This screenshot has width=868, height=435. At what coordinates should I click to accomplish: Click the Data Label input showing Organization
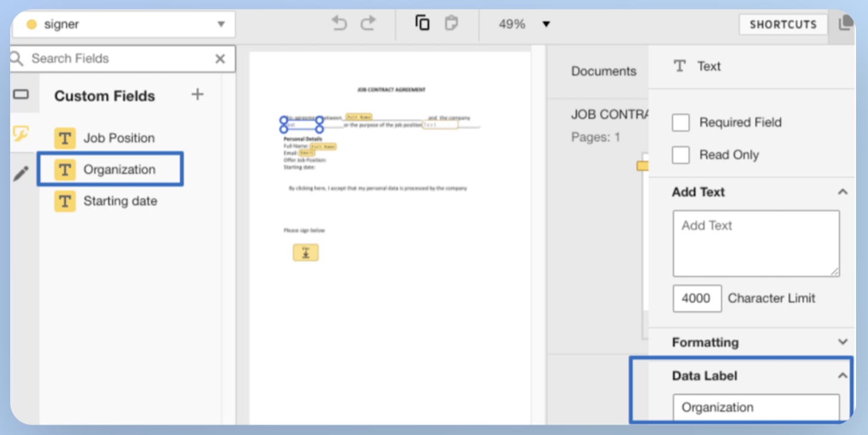point(756,407)
